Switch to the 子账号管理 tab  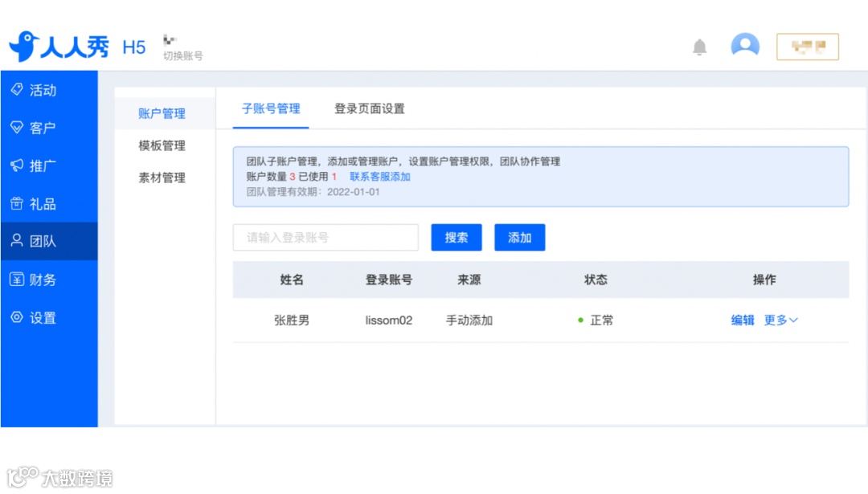[271, 108]
